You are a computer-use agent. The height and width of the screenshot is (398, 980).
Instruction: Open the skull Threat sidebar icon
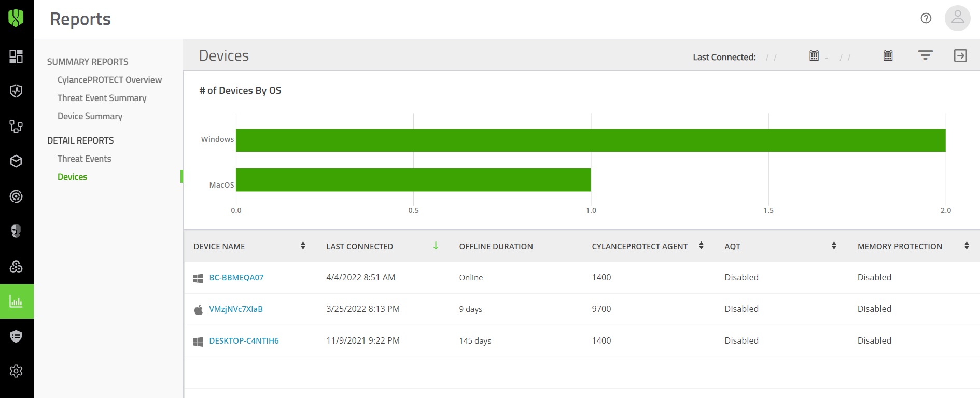tap(16, 231)
